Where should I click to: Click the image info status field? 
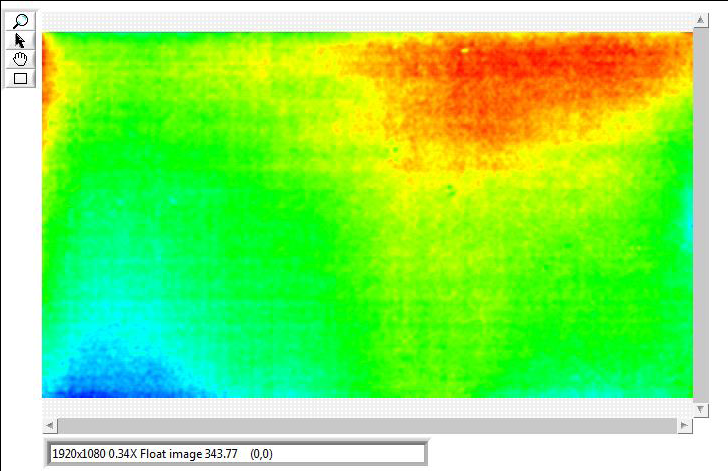(x=236, y=454)
